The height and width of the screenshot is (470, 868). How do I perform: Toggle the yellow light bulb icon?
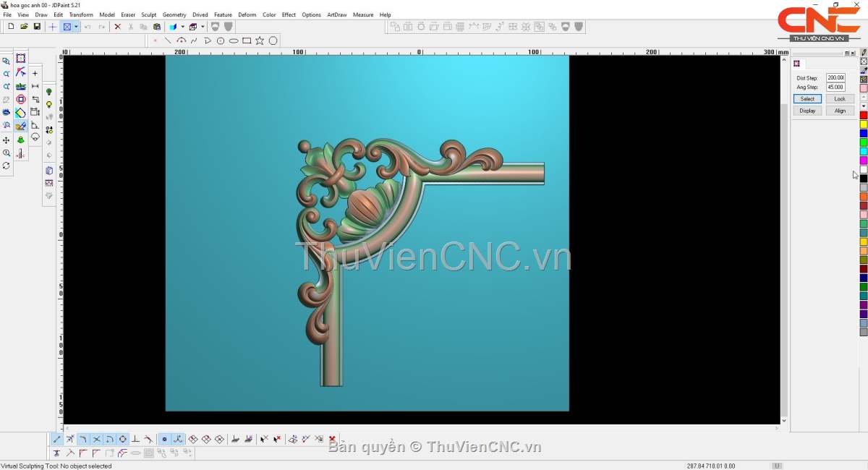(49, 105)
